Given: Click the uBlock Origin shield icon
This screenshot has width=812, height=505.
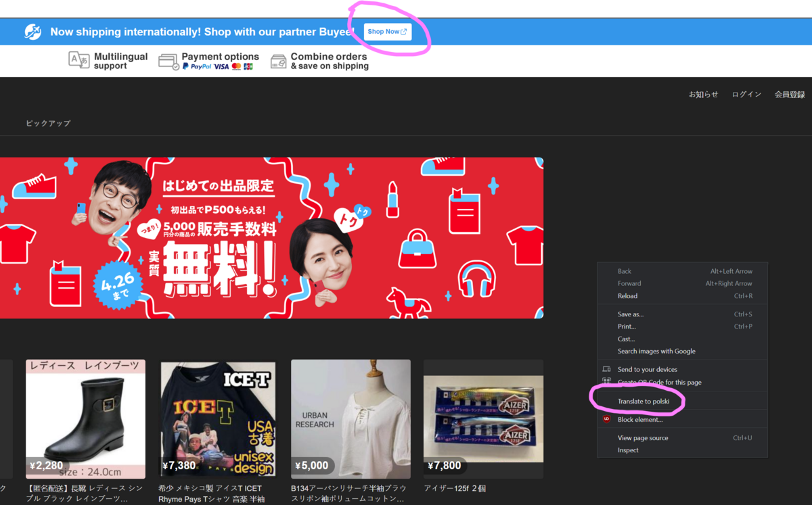Looking at the screenshot, I should point(606,419).
